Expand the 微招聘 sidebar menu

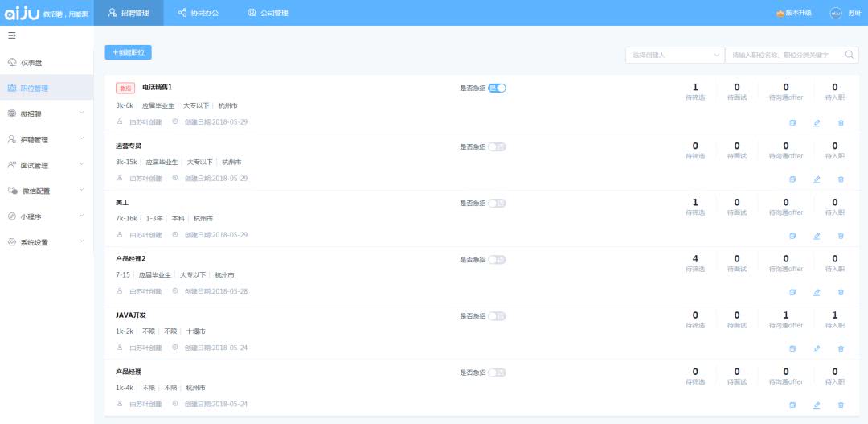47,113
